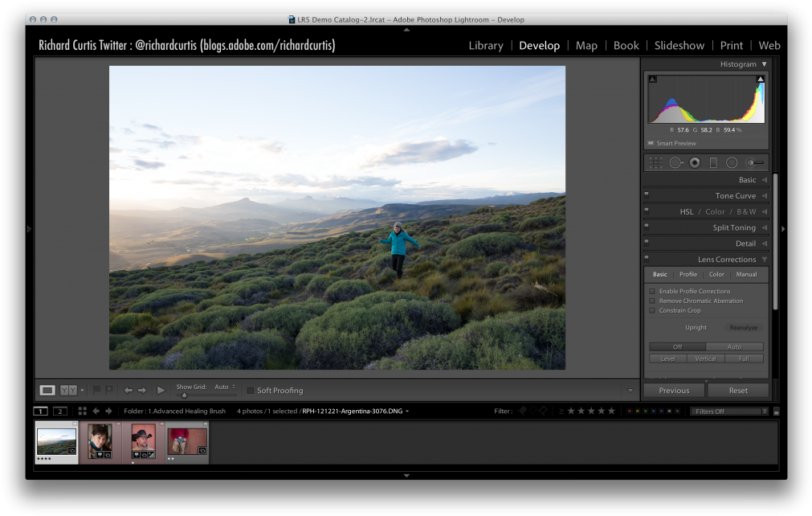Activate the Graduated Filter tool
This screenshot has width=812, height=516.
pyautogui.click(x=713, y=162)
